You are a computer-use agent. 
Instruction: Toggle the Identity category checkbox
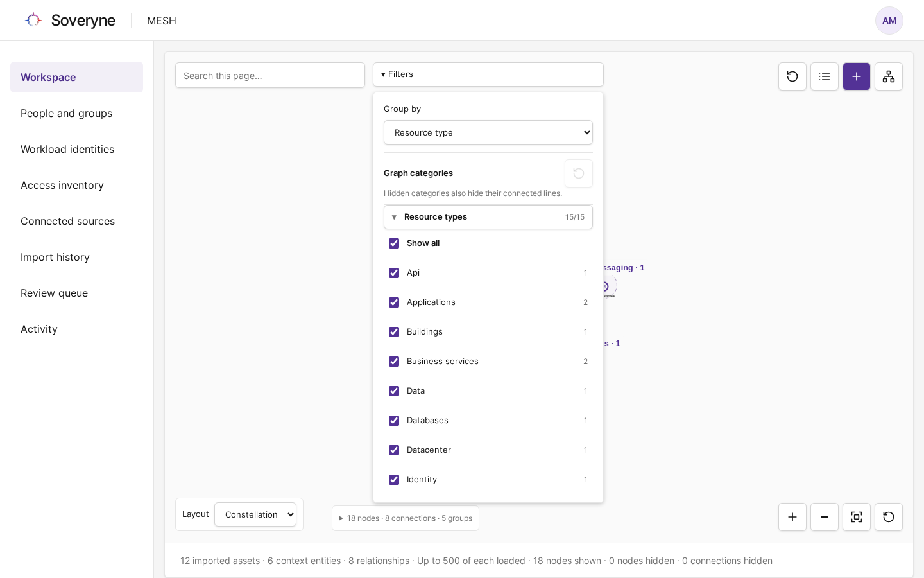point(394,480)
